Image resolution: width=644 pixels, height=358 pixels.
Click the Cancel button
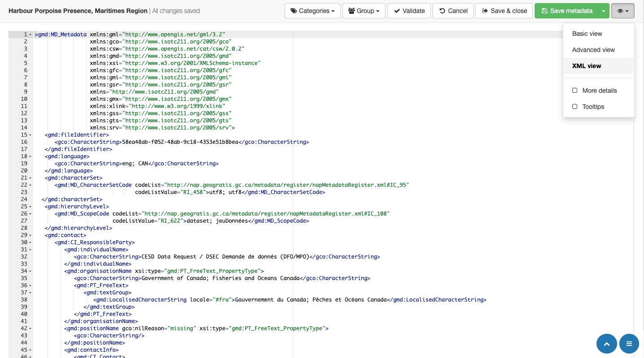coord(453,11)
